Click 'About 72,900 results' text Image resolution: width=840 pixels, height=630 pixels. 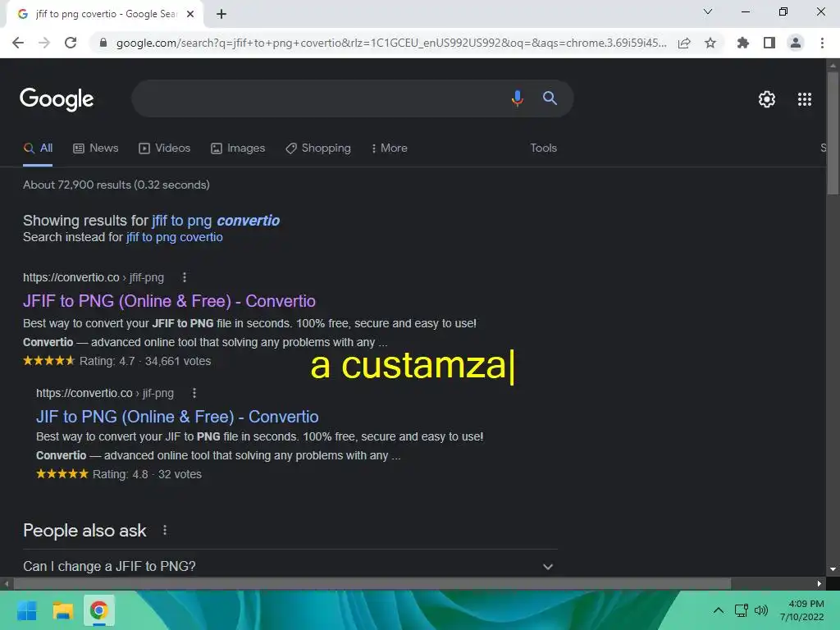coord(116,185)
